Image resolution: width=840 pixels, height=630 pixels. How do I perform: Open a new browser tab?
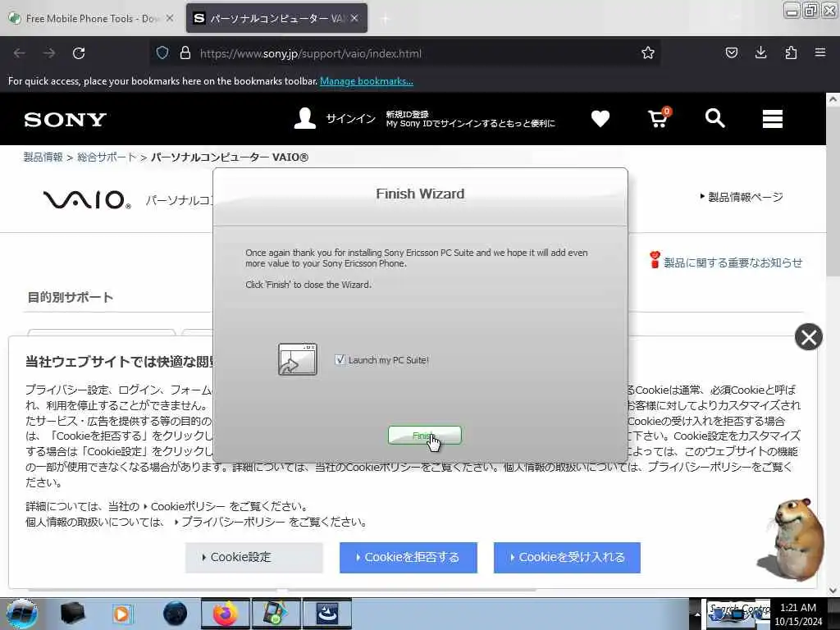(385, 19)
